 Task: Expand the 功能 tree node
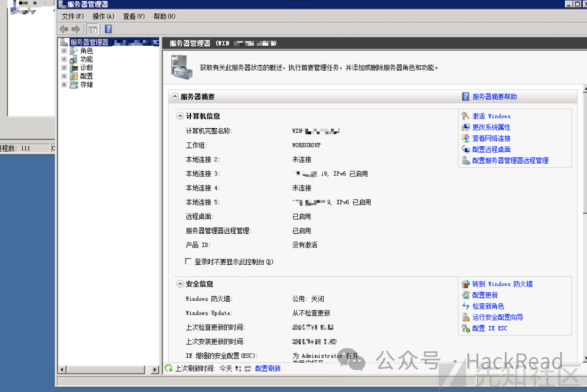click(64, 59)
